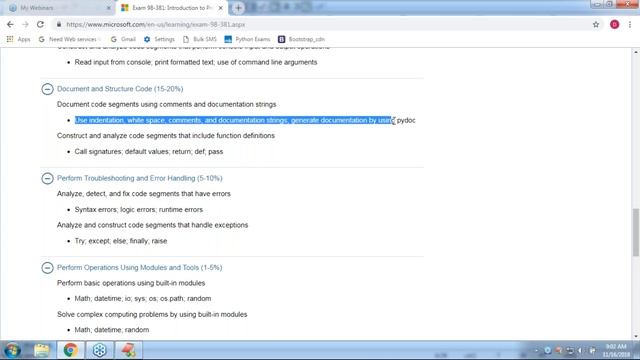This screenshot has width=640, height=360.
Task: Open Chrome's three-dot menu
Action: point(630,24)
